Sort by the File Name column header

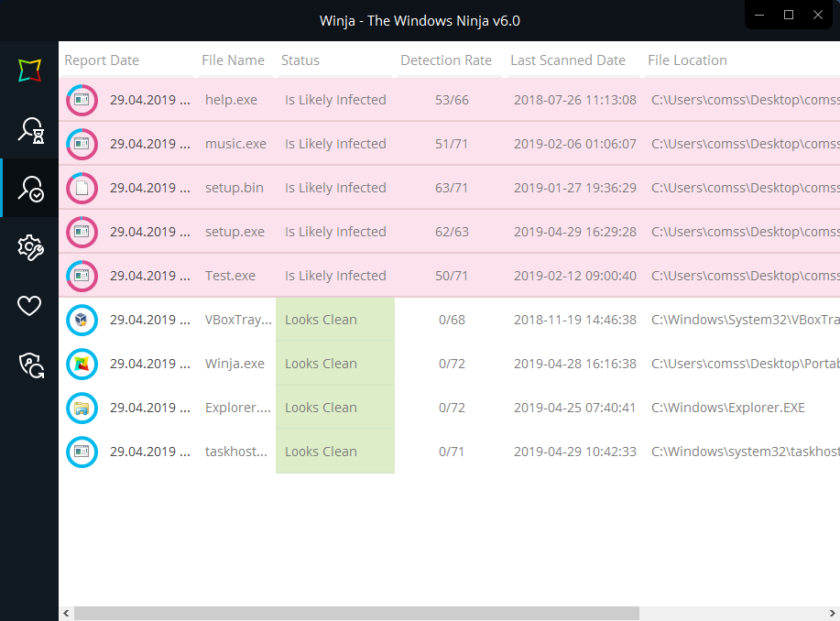click(233, 60)
